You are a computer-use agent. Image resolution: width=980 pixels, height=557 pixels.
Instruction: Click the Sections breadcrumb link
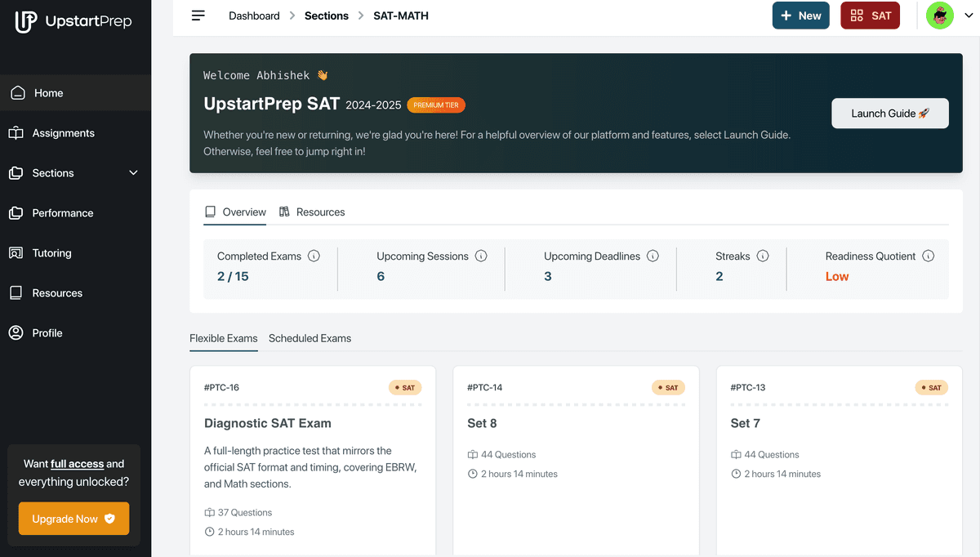[327, 16]
